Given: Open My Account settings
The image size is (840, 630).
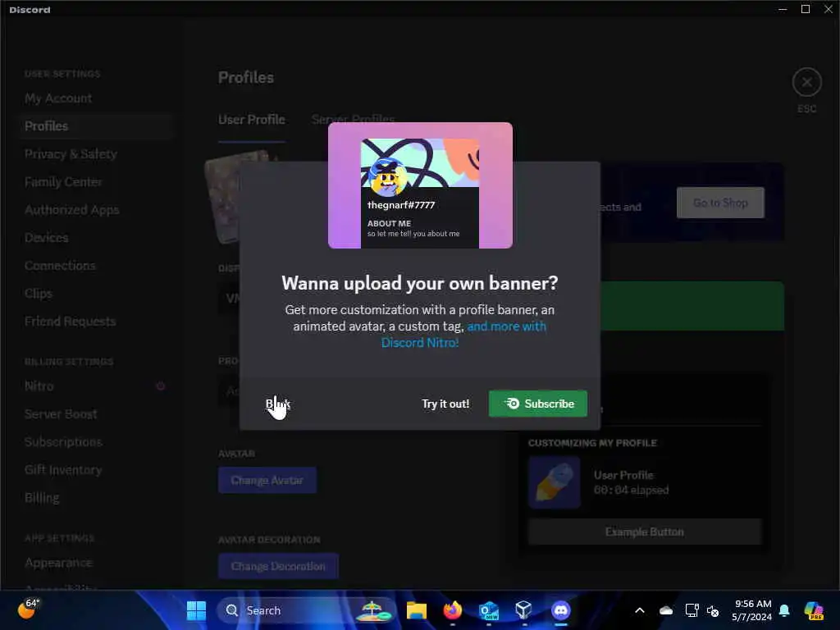Looking at the screenshot, I should coord(58,98).
